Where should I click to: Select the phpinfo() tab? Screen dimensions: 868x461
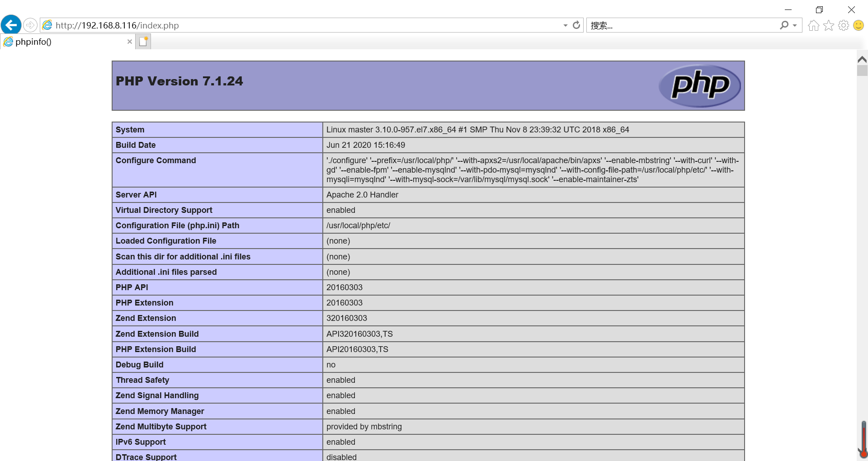[x=68, y=42]
